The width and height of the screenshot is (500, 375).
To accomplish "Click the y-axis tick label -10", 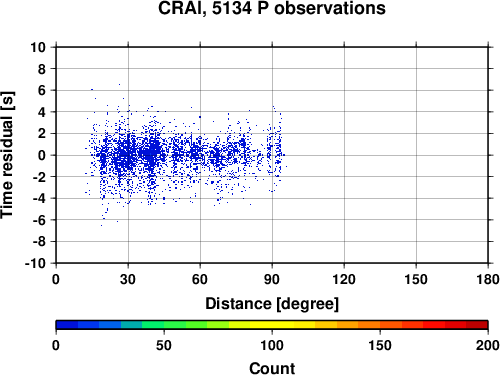I will point(35,263).
